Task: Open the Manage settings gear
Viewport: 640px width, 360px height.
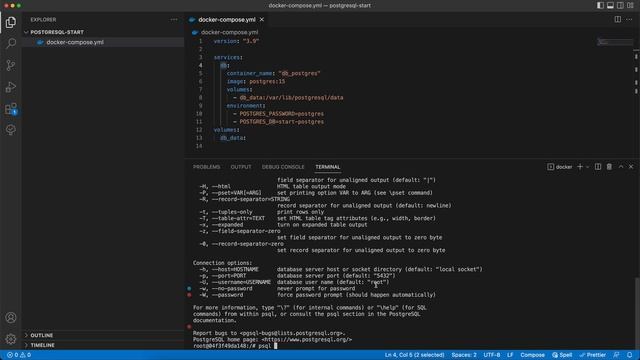Action: (11, 339)
